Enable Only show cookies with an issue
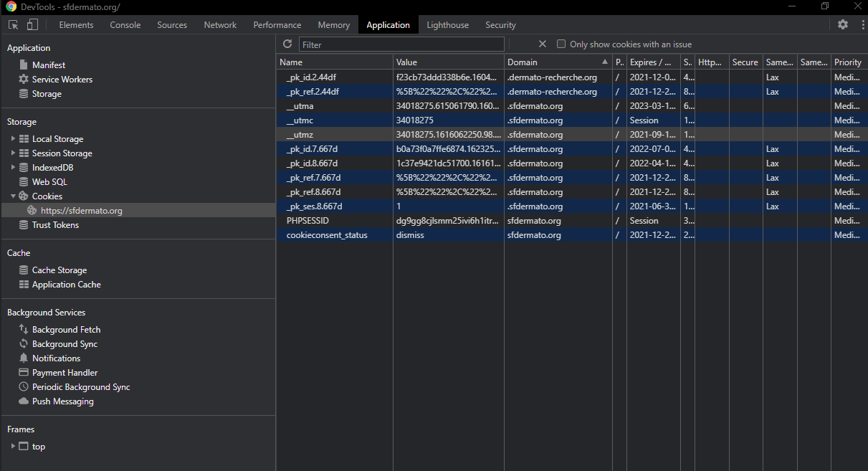This screenshot has width=868, height=471. (x=561, y=44)
